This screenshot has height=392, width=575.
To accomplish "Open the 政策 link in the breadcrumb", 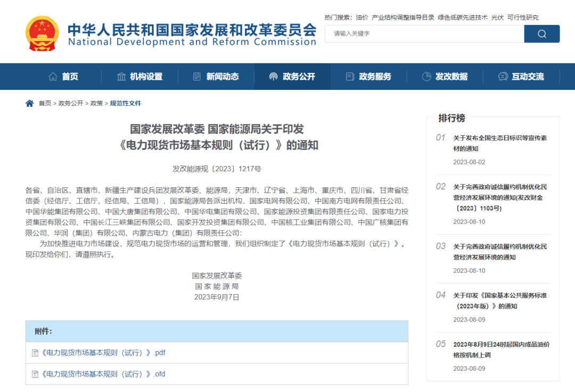I will pos(96,103).
